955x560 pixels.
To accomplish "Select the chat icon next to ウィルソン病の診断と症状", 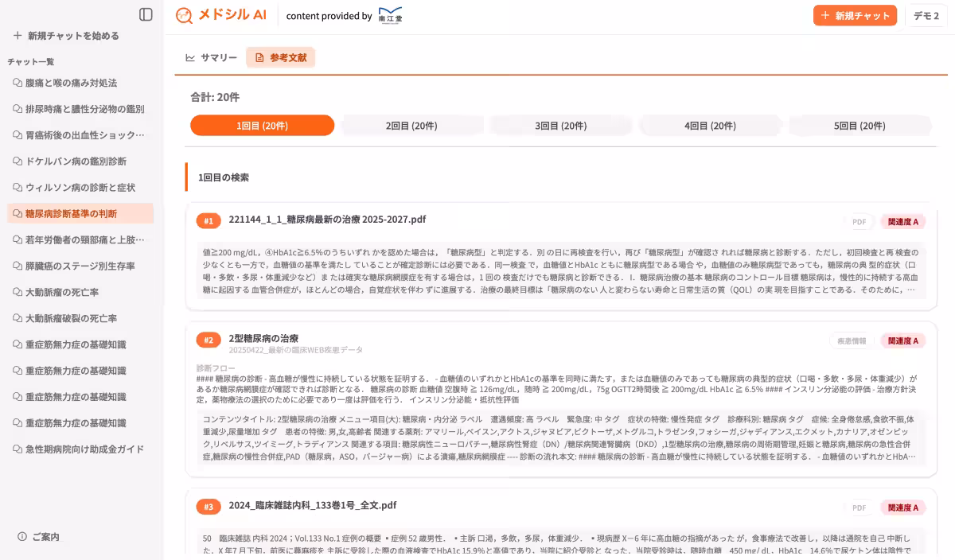I will click(x=17, y=188).
